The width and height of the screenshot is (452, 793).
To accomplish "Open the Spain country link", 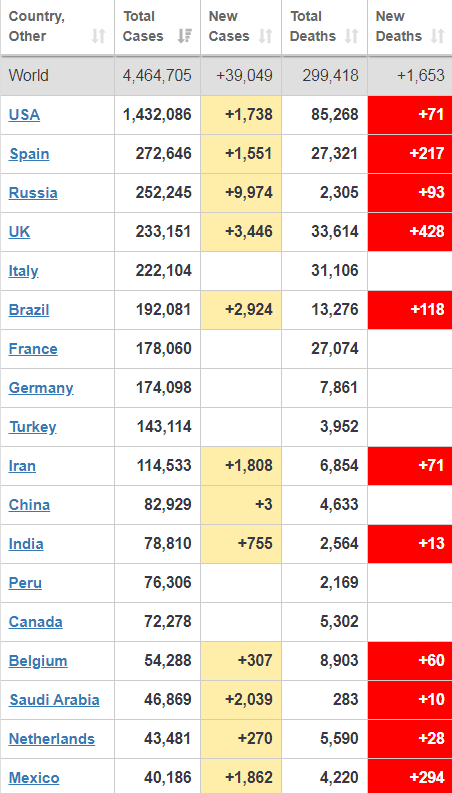I will pos(29,154).
